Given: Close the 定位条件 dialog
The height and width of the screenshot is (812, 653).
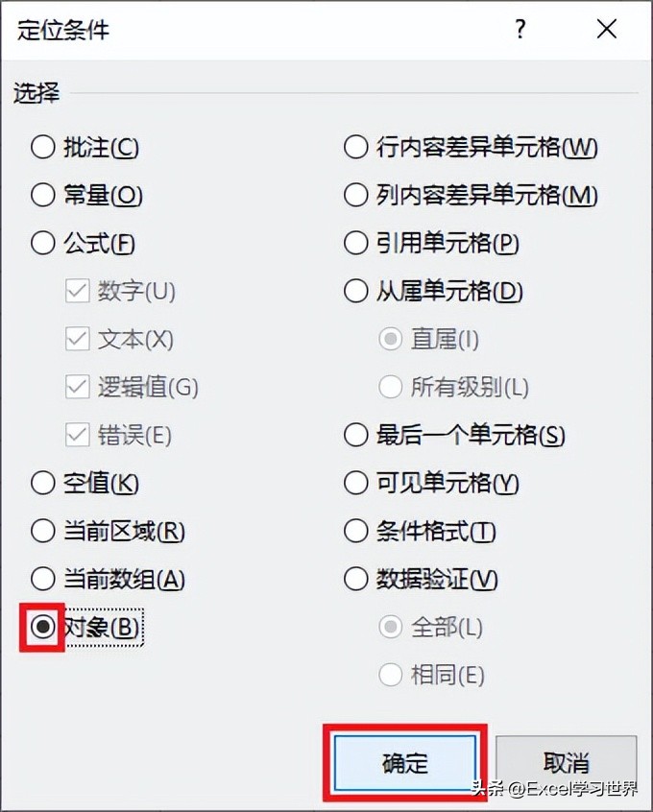Looking at the screenshot, I should coord(606,29).
